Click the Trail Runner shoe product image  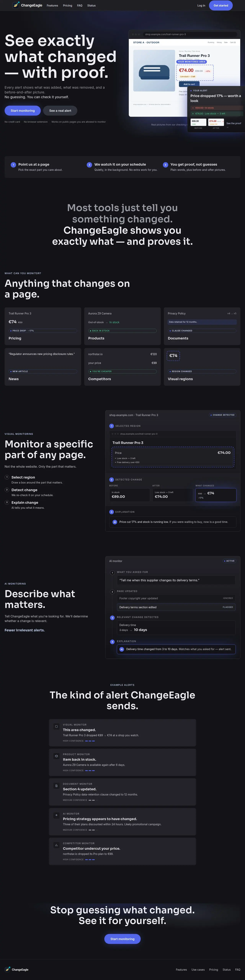coord(154,70)
